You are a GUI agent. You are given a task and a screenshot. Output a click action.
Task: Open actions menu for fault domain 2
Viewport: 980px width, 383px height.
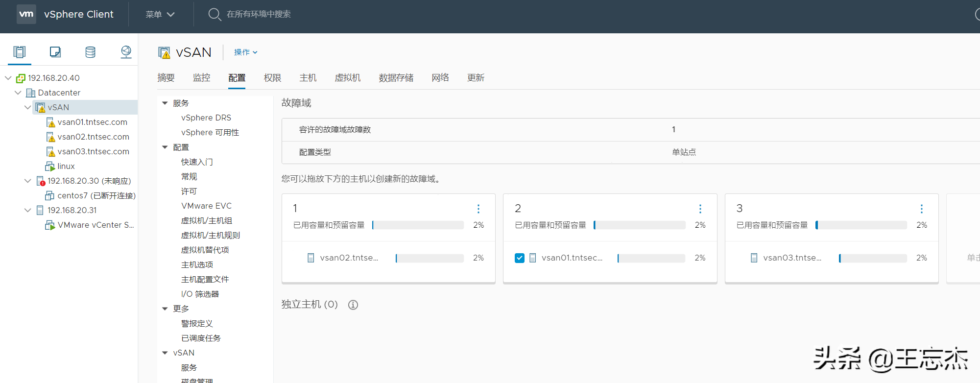pyautogui.click(x=700, y=209)
